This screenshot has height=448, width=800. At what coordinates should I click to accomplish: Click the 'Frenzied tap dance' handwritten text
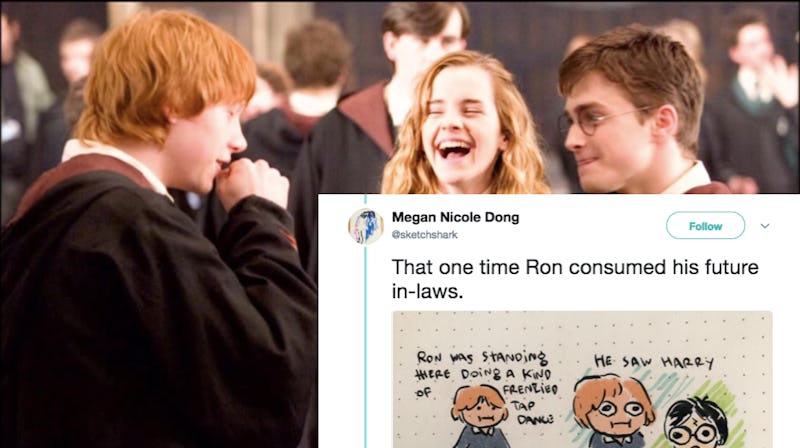pos(530,405)
